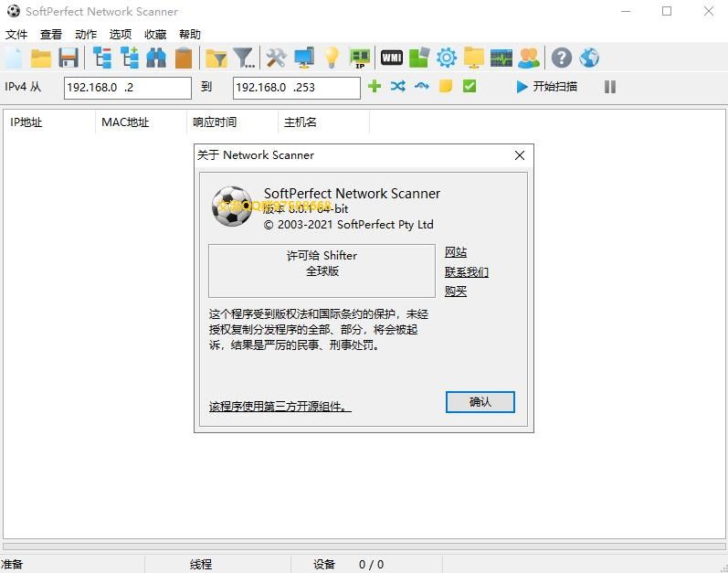Viewport: 728px width, 573px height.
Task: Save results using the floppy disk icon
Action: pos(69,58)
